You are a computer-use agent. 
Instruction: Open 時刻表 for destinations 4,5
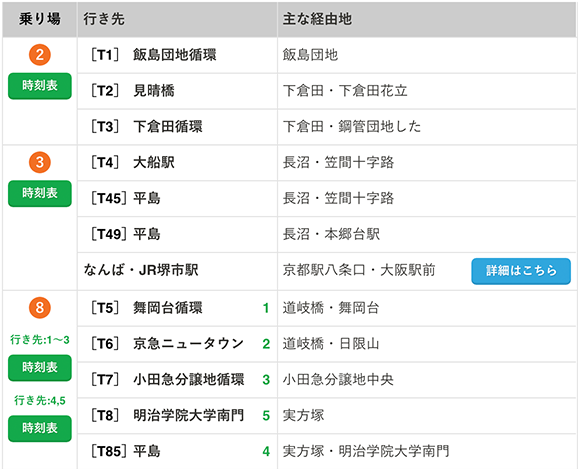click(x=40, y=428)
